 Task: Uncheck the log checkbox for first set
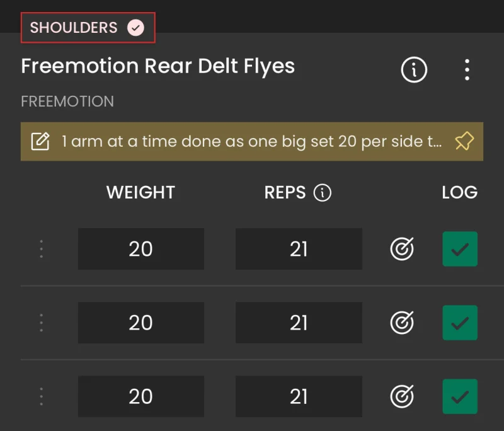tap(460, 249)
